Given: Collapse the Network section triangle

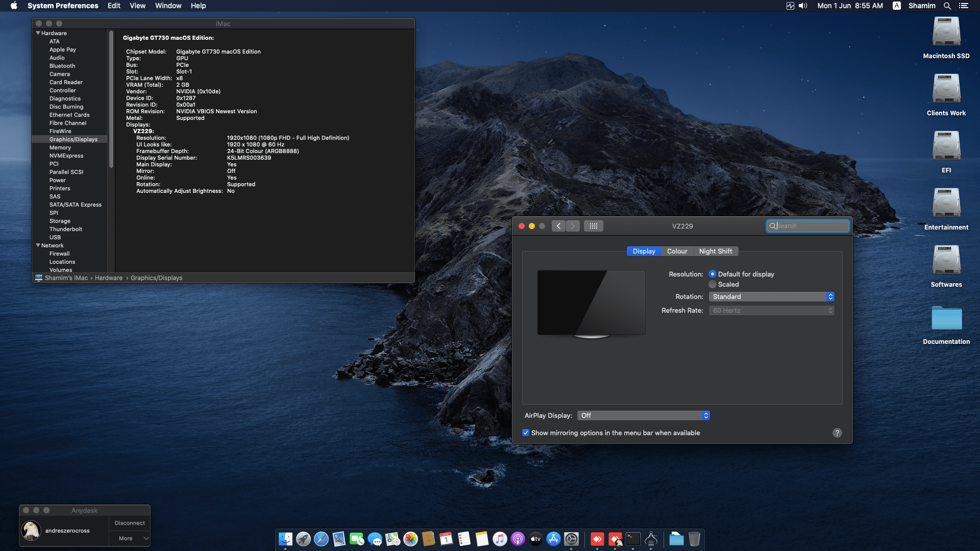Looking at the screenshot, I should point(38,245).
